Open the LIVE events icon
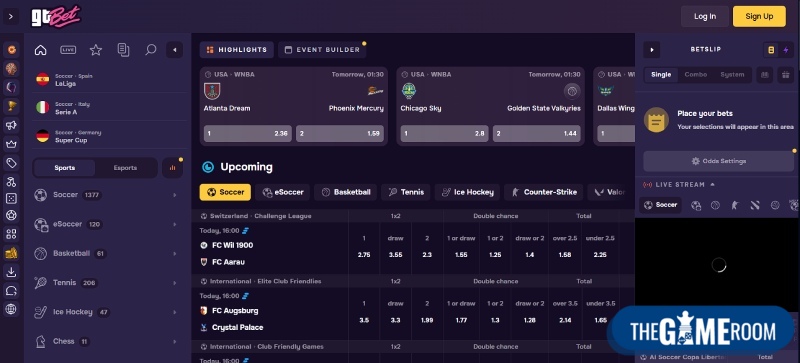 click(68, 50)
